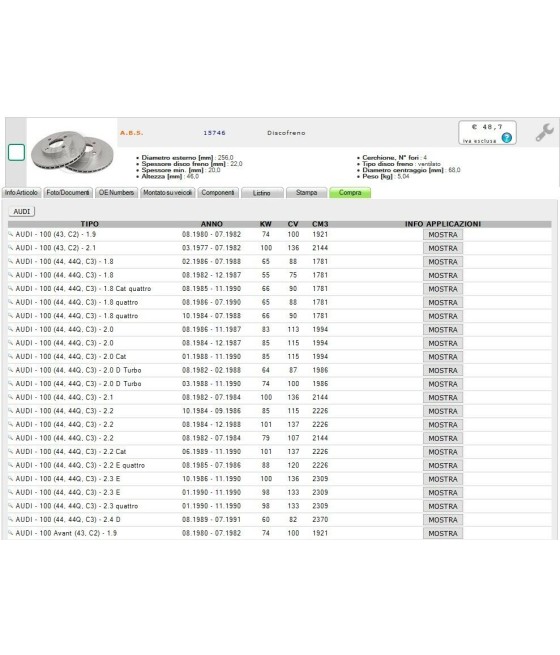Click magnifier icon for AUDI 100 (43, C2) - 1.9

(11, 234)
